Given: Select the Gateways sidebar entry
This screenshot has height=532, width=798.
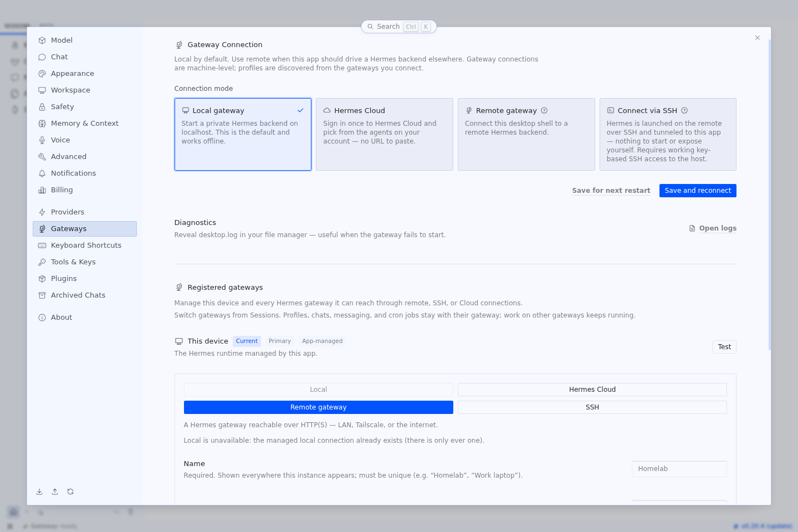Looking at the screenshot, I should coord(84,229).
